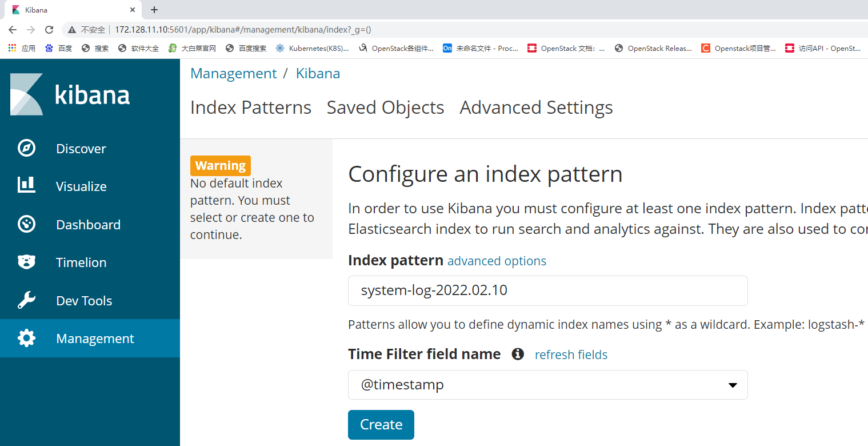Open advanced options link
This screenshot has width=868, height=446.
[x=497, y=261]
